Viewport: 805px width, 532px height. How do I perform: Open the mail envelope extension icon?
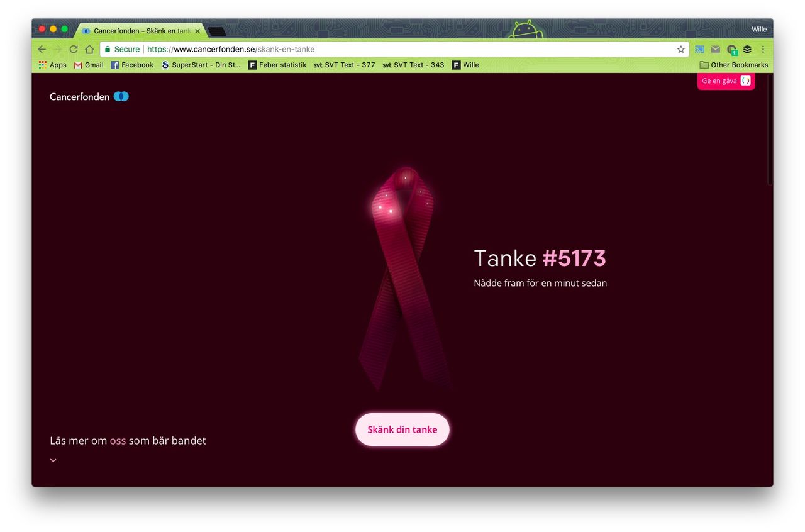(715, 49)
